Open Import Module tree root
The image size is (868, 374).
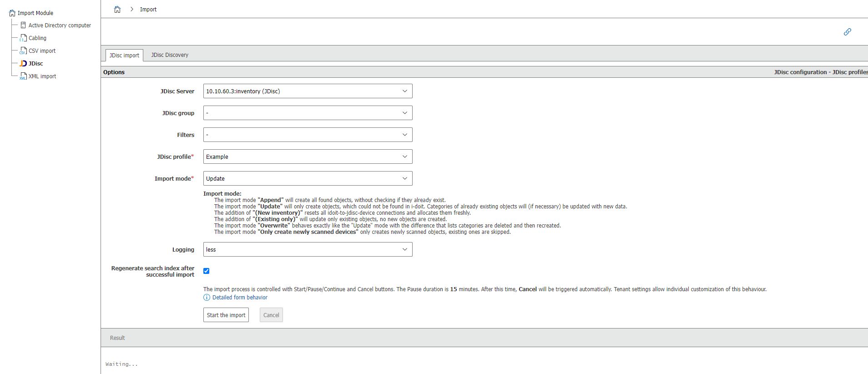coord(35,13)
